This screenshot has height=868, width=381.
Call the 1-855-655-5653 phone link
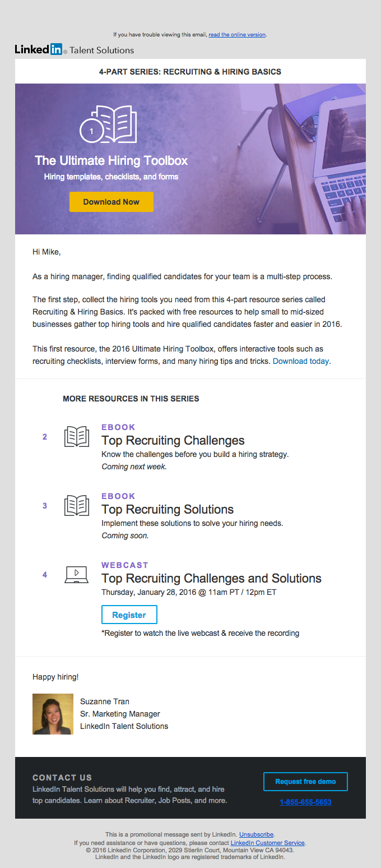(x=305, y=802)
